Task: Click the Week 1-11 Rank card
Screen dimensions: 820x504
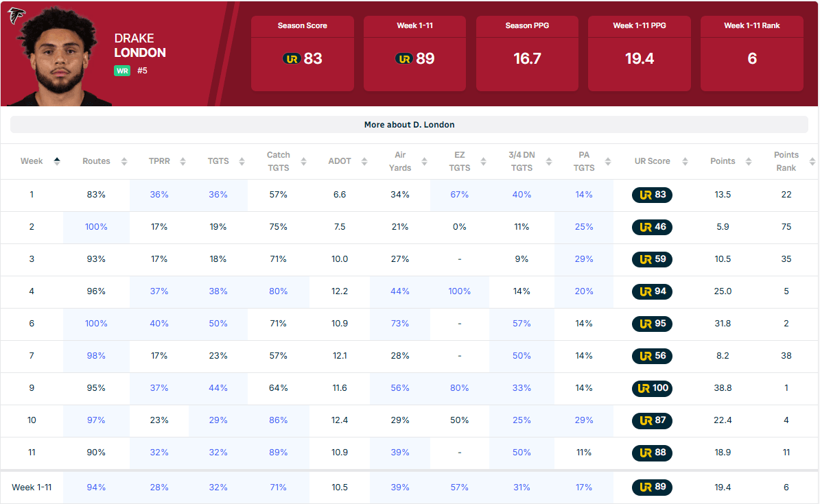Action: (751, 53)
